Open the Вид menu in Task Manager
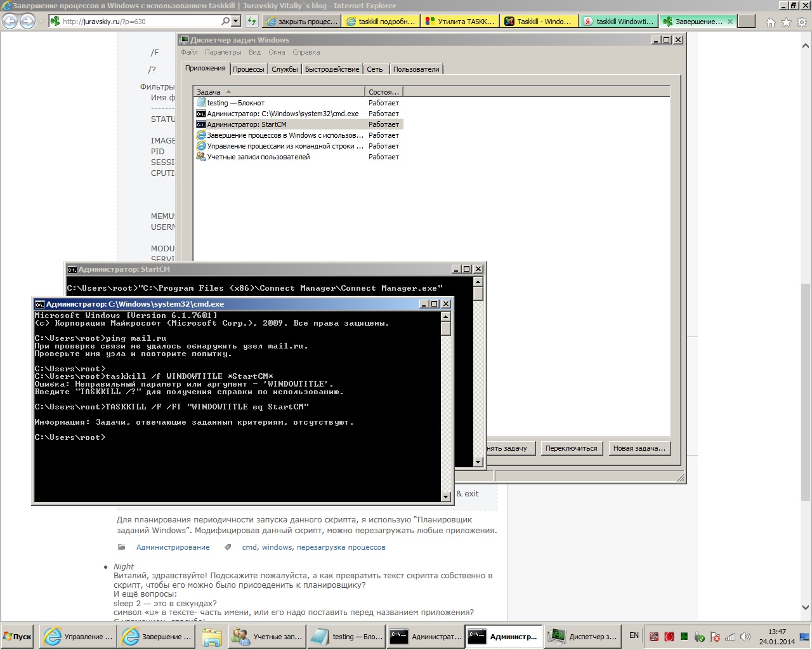 pos(254,52)
